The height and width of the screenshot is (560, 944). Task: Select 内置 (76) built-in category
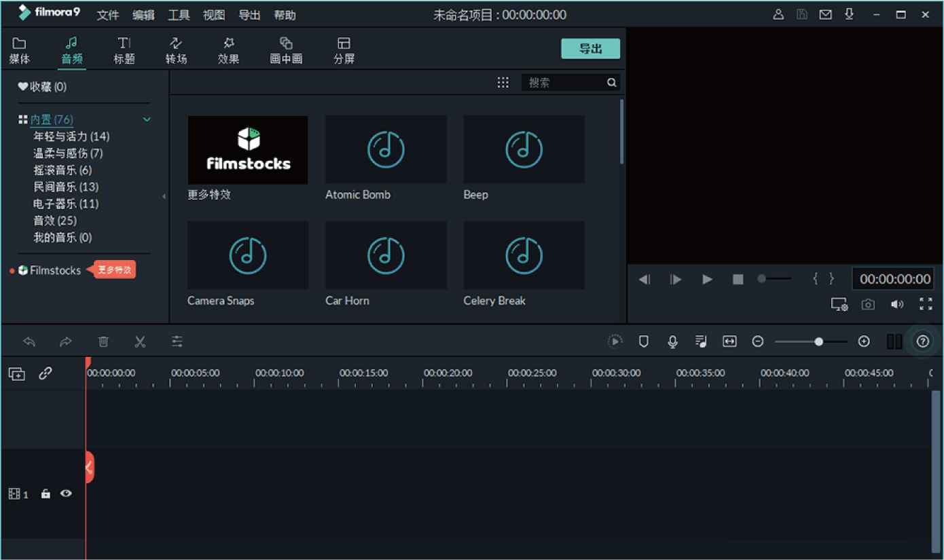(x=51, y=119)
